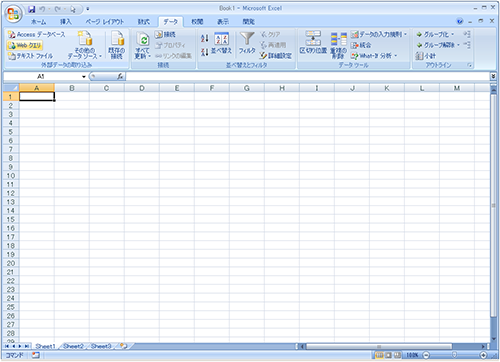Open the Text to Columns tool
This screenshot has width=500, height=362.
click(x=313, y=43)
